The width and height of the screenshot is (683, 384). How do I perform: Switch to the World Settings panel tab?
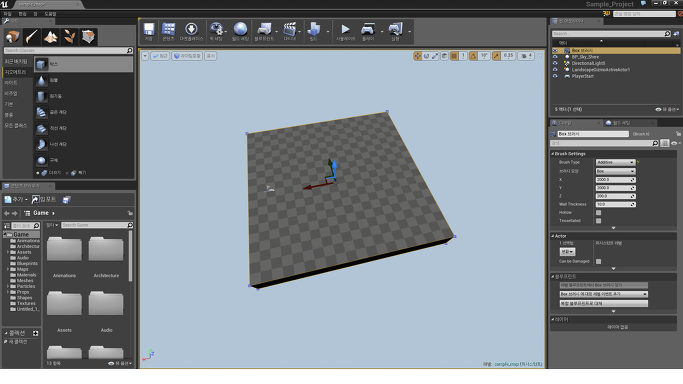(629, 123)
